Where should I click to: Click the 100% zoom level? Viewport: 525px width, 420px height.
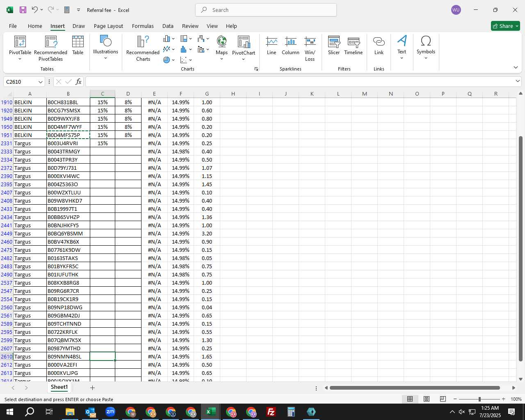(x=516, y=399)
